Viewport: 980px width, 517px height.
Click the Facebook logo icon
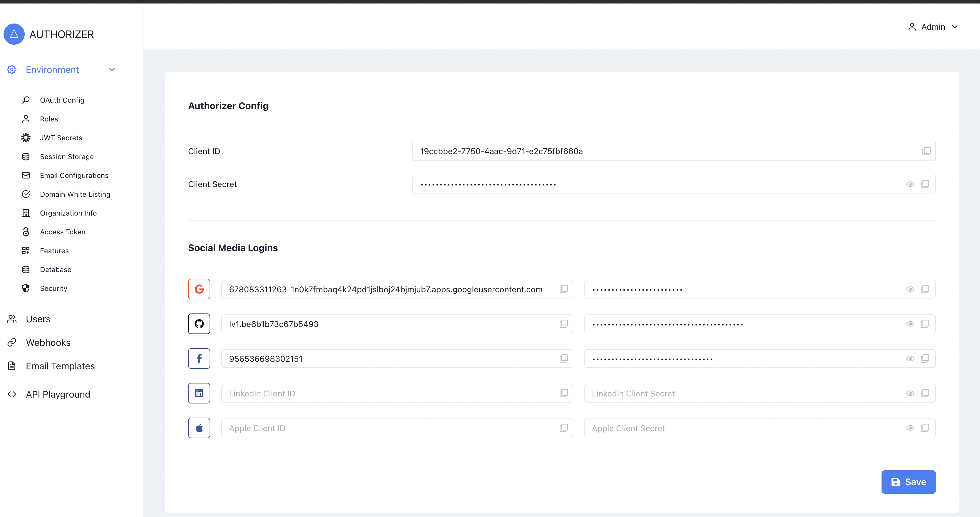tap(199, 358)
